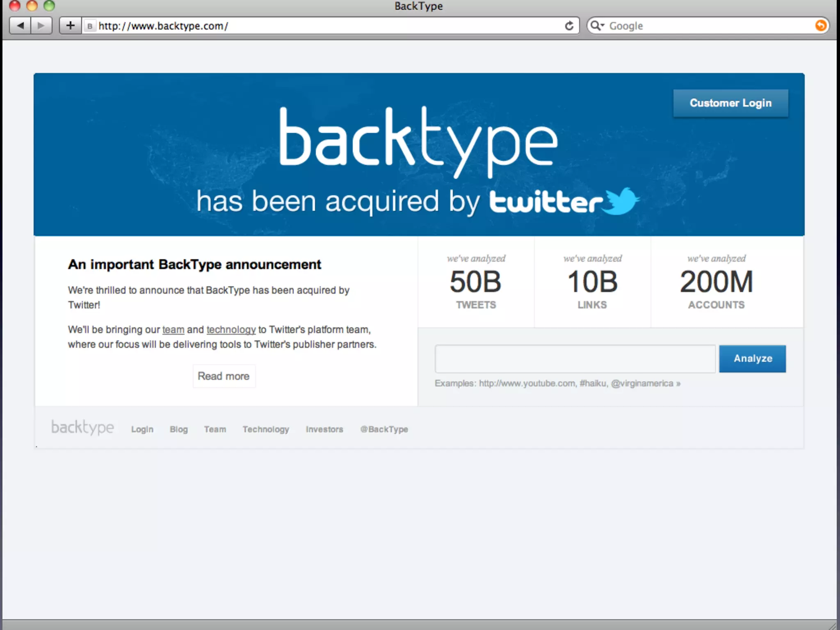Open the Blog footer menu item

tap(179, 429)
